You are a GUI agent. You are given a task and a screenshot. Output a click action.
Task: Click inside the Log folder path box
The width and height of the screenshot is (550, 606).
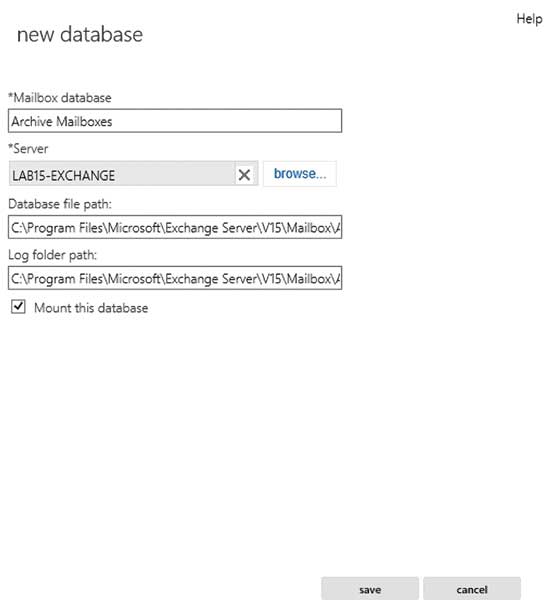coord(175,278)
